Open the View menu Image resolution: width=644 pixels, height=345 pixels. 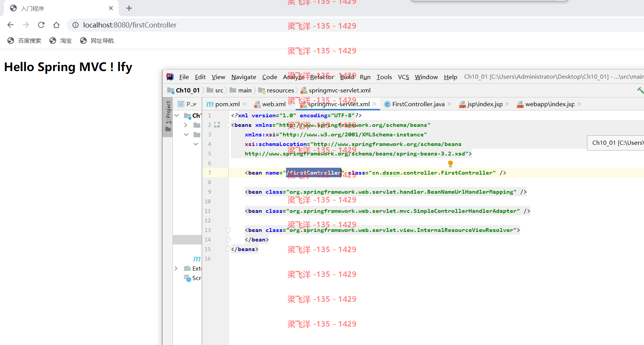pos(218,77)
